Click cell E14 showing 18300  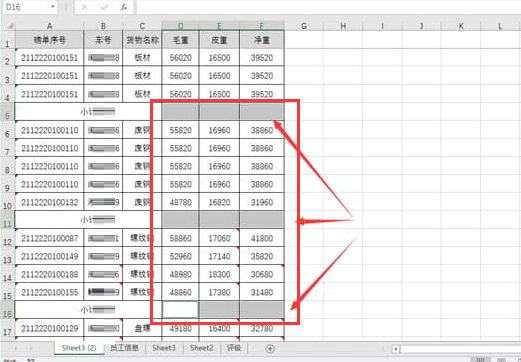(219, 274)
